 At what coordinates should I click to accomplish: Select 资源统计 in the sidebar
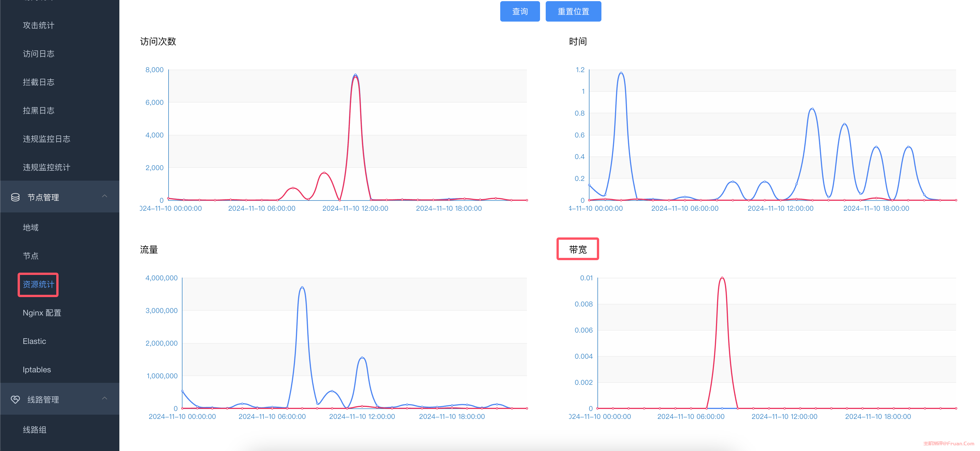pyautogui.click(x=38, y=285)
